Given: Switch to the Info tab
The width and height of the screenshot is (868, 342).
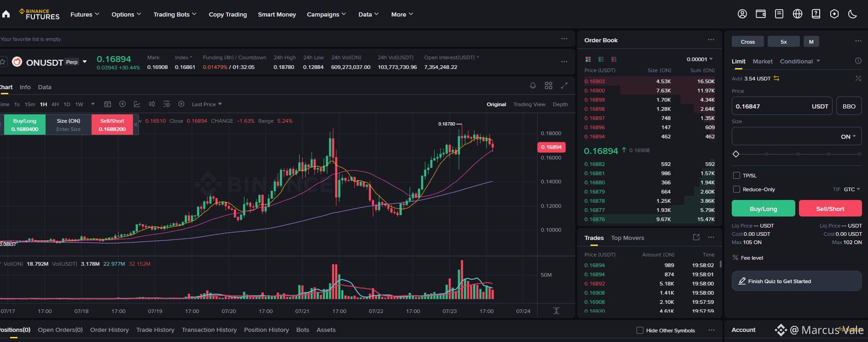Looking at the screenshot, I should pos(25,87).
